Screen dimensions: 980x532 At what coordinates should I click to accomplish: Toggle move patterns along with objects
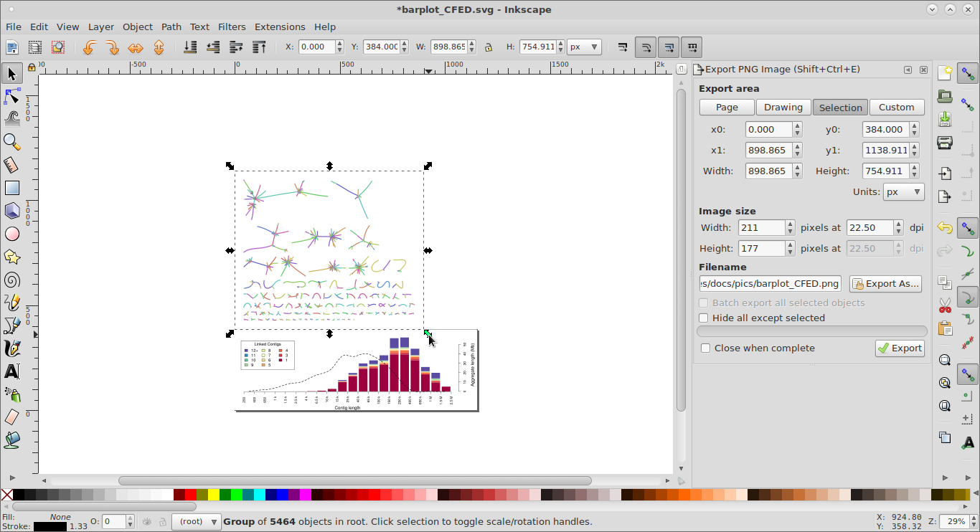[692, 47]
